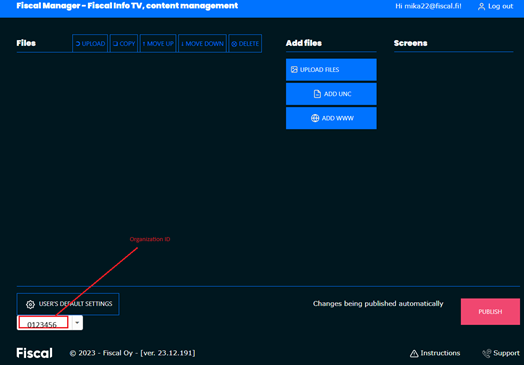Click the pink Publish button
524x365 pixels.
tap(490, 312)
